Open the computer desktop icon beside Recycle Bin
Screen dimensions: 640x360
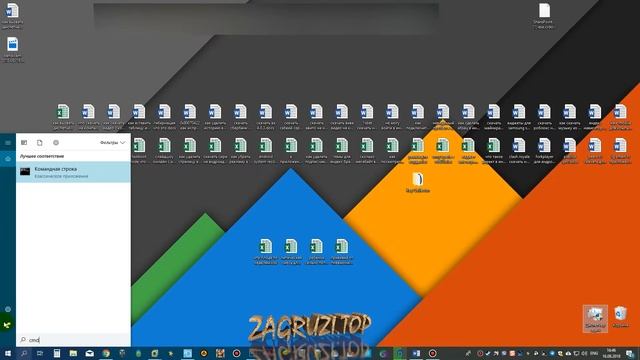[x=595, y=318]
